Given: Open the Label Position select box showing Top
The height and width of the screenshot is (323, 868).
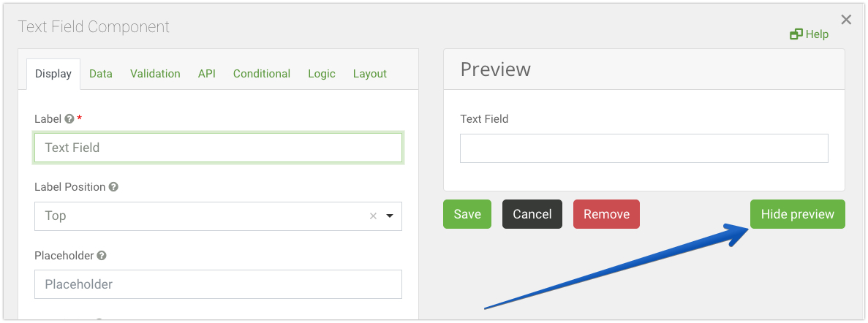Looking at the screenshot, I should click(218, 216).
